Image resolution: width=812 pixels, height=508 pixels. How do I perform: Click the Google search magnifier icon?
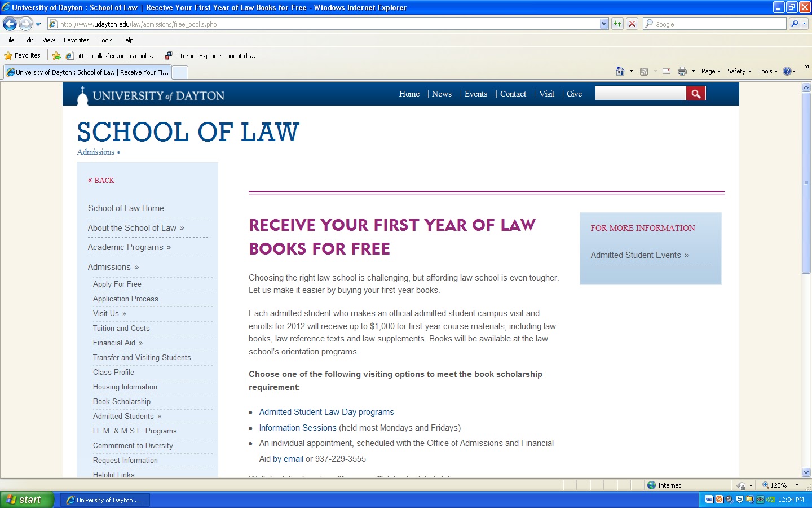click(x=795, y=24)
